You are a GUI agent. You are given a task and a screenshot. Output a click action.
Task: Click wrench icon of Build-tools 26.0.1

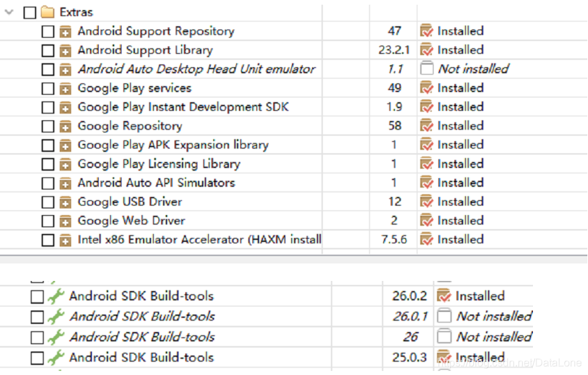56,317
